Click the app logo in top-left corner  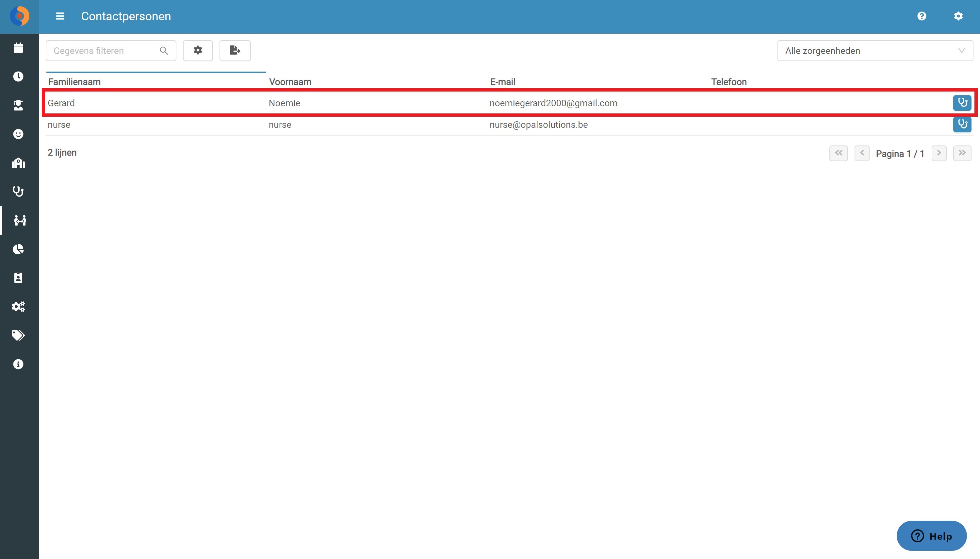(x=19, y=16)
